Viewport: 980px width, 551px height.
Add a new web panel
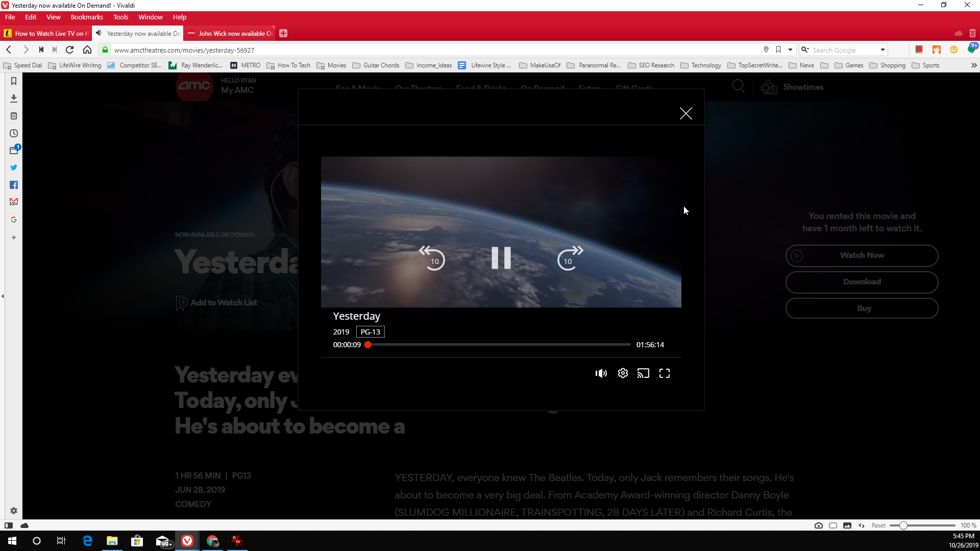[x=14, y=237]
